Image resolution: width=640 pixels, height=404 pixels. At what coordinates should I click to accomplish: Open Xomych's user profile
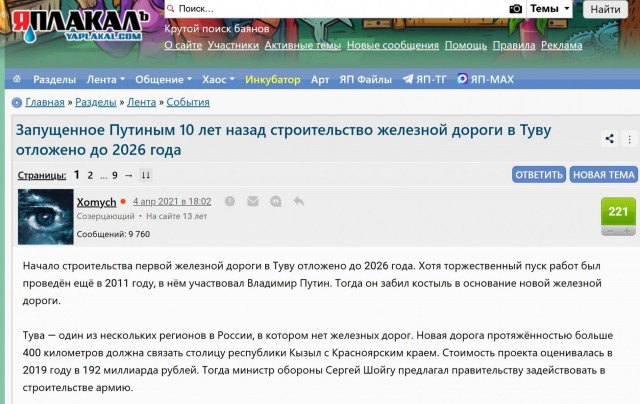(x=96, y=202)
